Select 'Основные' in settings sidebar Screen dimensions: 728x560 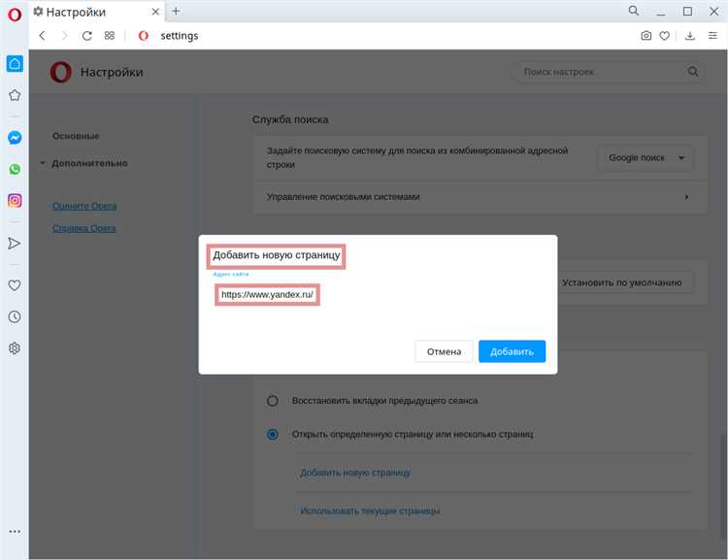(76, 136)
